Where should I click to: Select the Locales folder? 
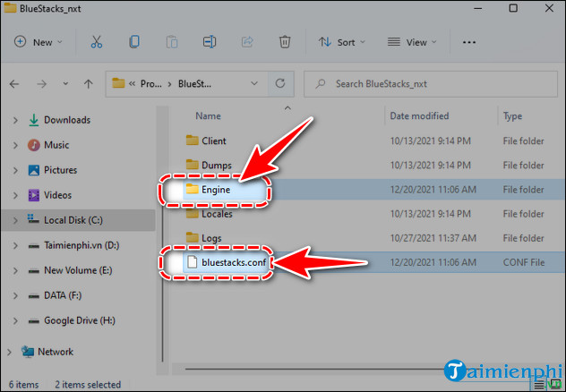[217, 214]
